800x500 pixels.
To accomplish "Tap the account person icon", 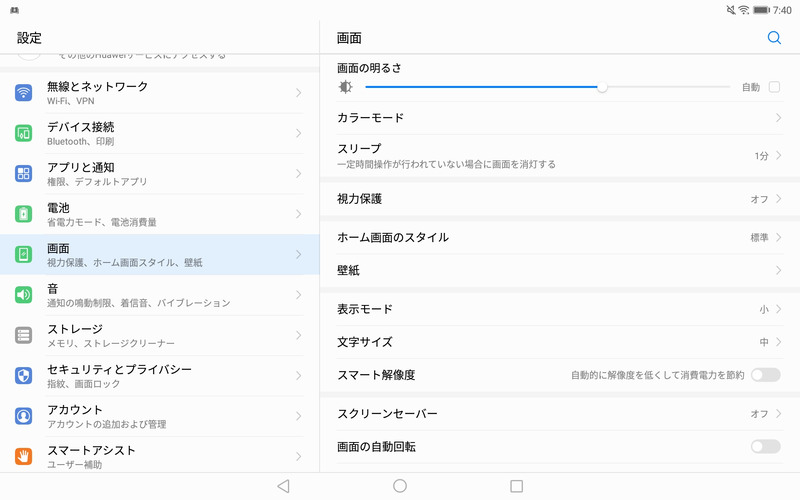I will tap(23, 416).
